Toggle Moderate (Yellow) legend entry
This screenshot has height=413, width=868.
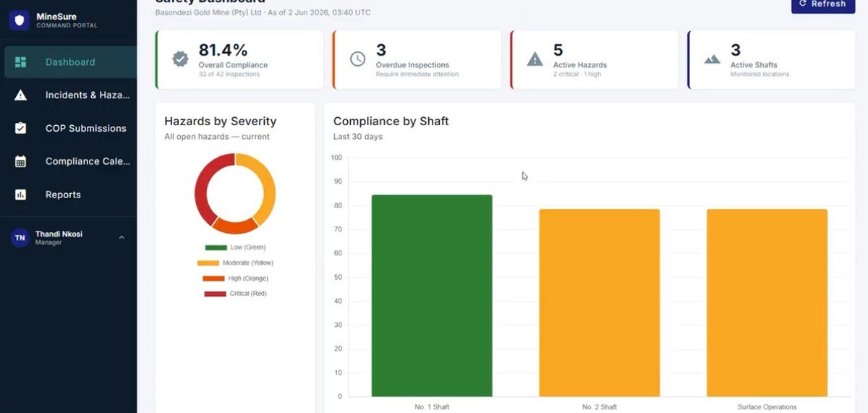[x=235, y=263]
